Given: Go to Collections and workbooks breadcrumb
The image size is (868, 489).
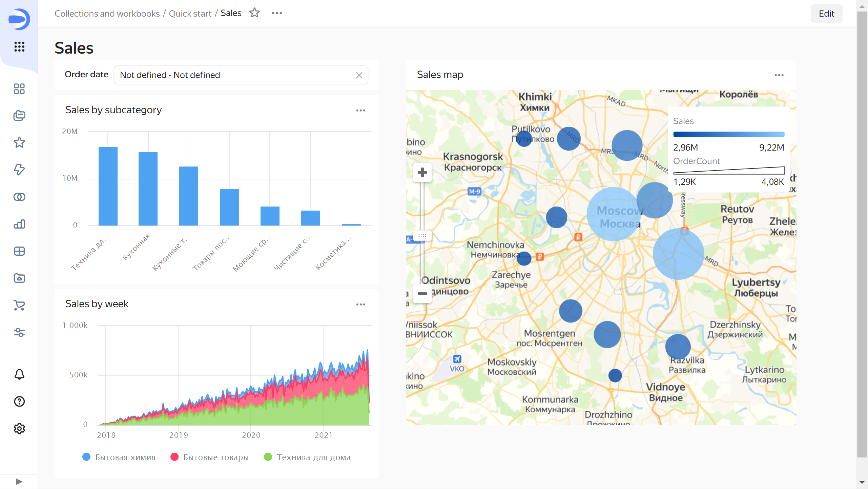Looking at the screenshot, I should (x=107, y=14).
